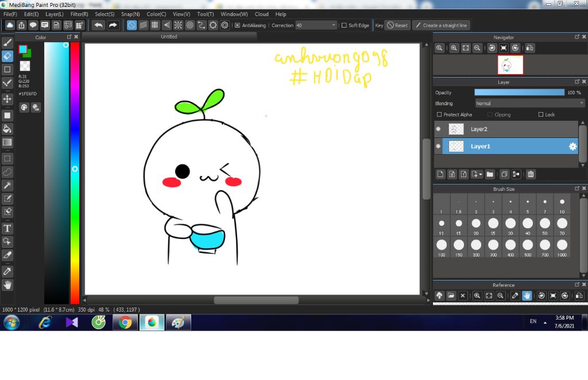Select the Magic Wand tool
Viewport: 588px width, 380px height.
pyautogui.click(x=7, y=185)
